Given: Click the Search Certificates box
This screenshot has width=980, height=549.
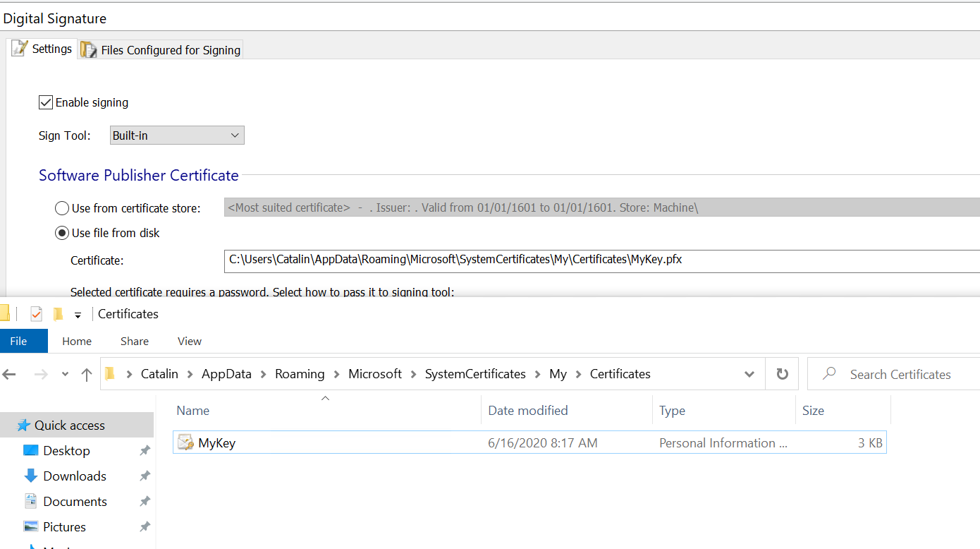Looking at the screenshot, I should click(894, 374).
